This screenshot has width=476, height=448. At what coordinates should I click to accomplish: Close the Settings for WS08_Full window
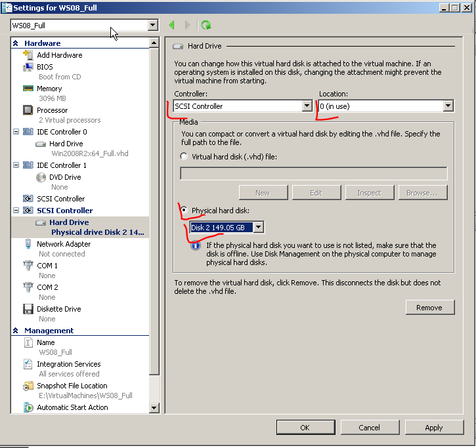[x=466, y=8]
